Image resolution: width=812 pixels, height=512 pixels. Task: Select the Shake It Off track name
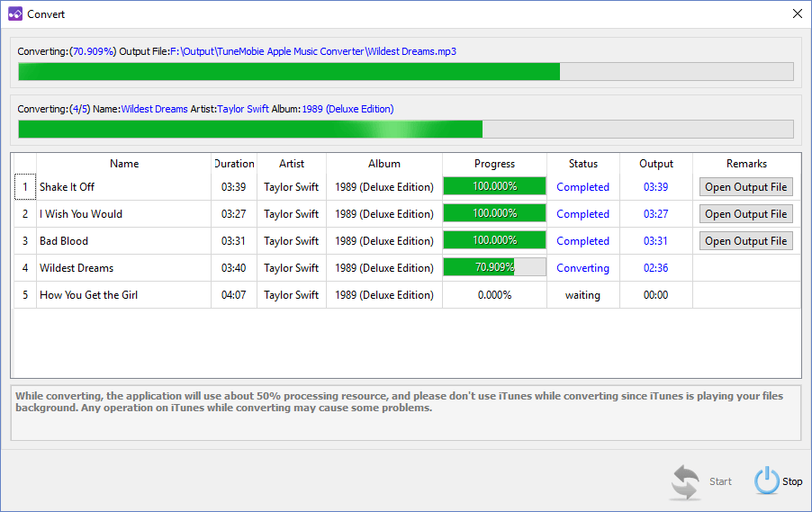pyautogui.click(x=67, y=187)
